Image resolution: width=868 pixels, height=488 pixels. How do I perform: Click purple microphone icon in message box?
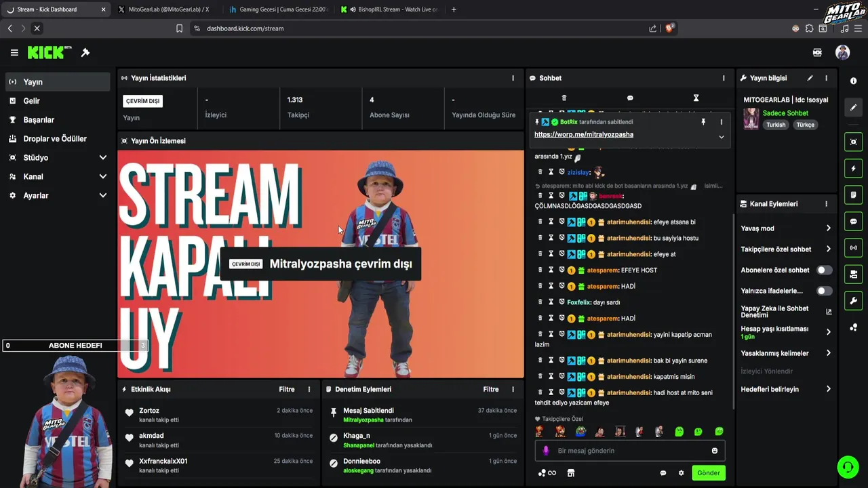pos(546,451)
